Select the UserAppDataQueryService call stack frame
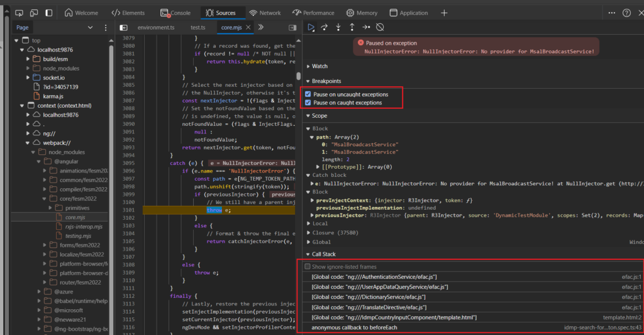The width and height of the screenshot is (644, 335). (473, 287)
